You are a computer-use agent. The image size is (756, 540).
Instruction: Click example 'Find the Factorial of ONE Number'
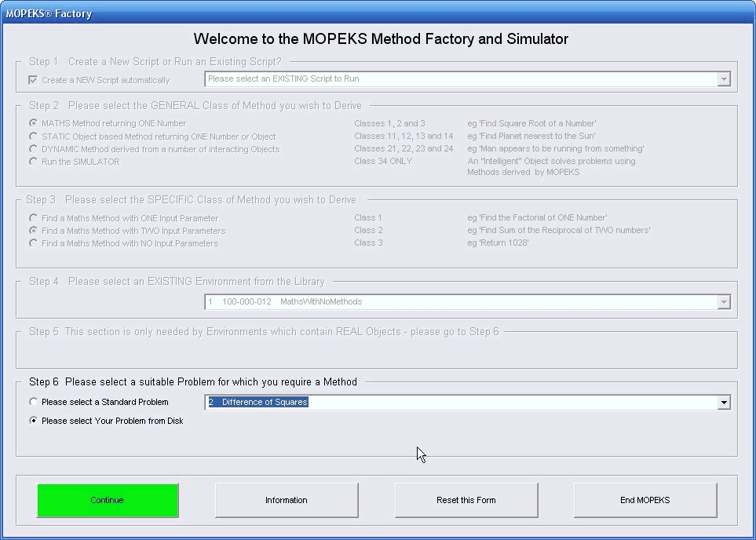537,217
